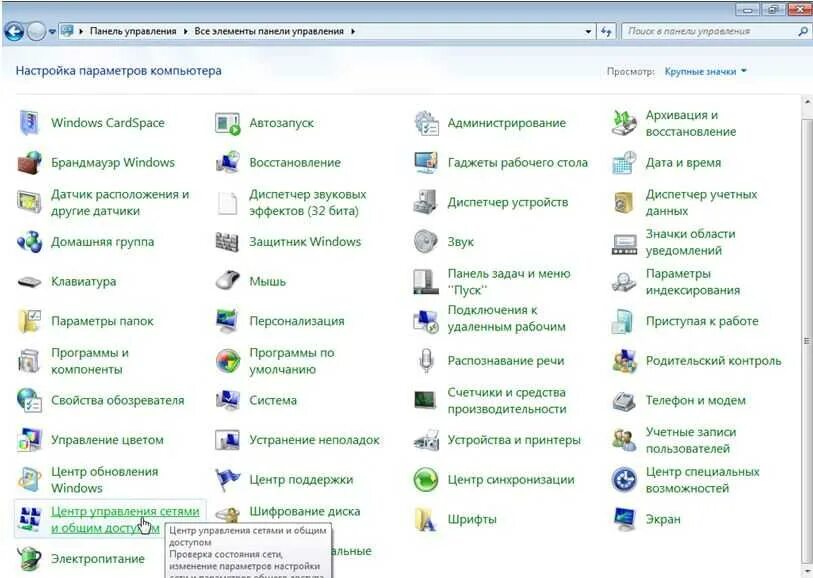Image resolution: width=813 pixels, height=578 pixels.
Task: Open Центр управления сетями и общим доступом link
Action: [125, 519]
